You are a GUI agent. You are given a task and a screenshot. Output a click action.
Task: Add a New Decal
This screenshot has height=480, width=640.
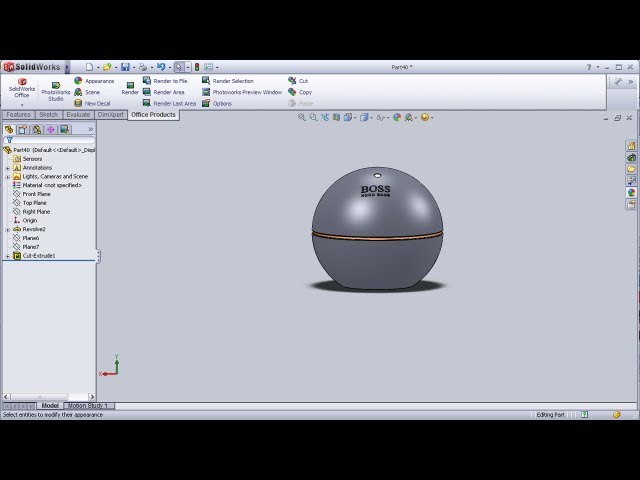coord(92,103)
